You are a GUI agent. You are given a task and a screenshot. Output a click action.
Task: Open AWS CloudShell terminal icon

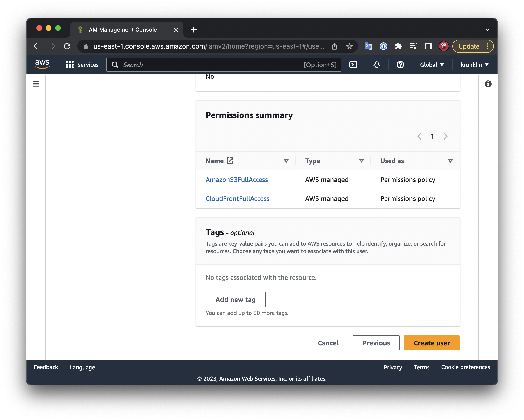tap(353, 65)
